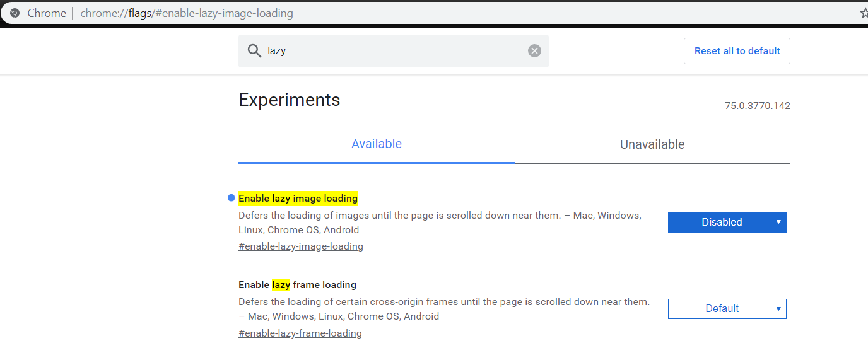Switch to the Unavailable tab

click(652, 145)
